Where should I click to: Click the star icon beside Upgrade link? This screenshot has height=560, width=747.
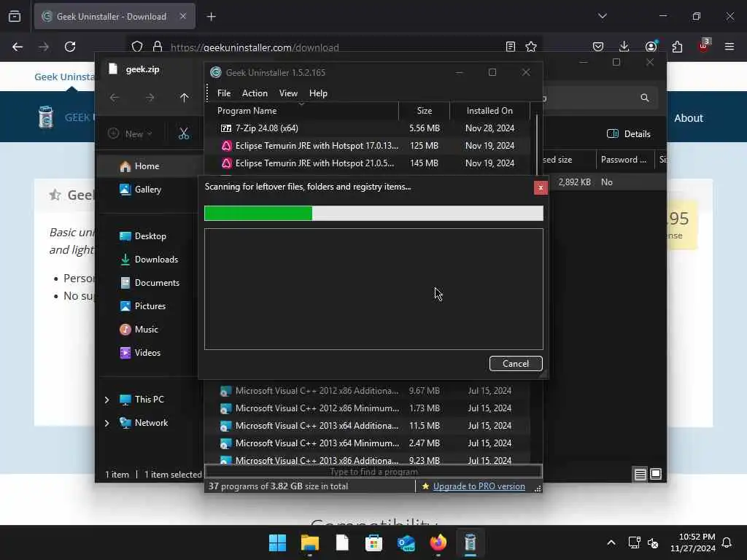[x=425, y=486]
